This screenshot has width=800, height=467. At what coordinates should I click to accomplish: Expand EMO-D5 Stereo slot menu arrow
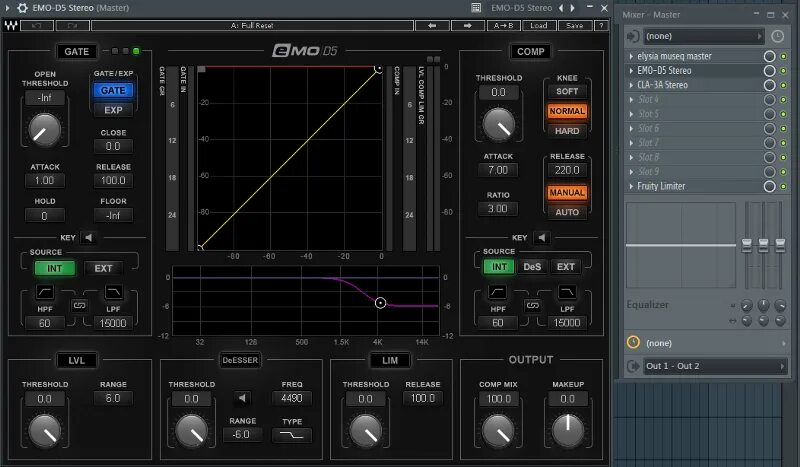(x=631, y=70)
